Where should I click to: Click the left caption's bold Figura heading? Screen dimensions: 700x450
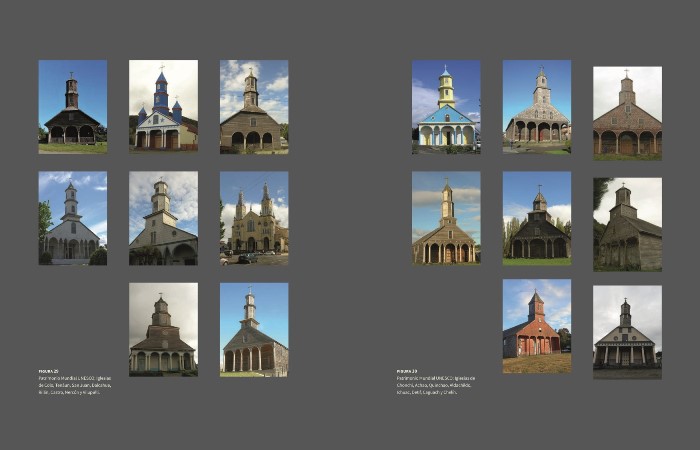tap(49, 371)
